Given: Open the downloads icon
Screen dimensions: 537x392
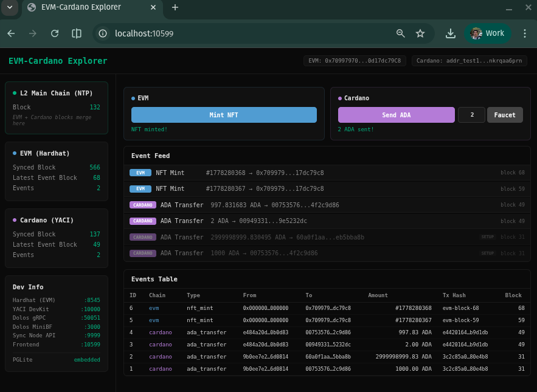Looking at the screenshot, I should click(451, 33).
